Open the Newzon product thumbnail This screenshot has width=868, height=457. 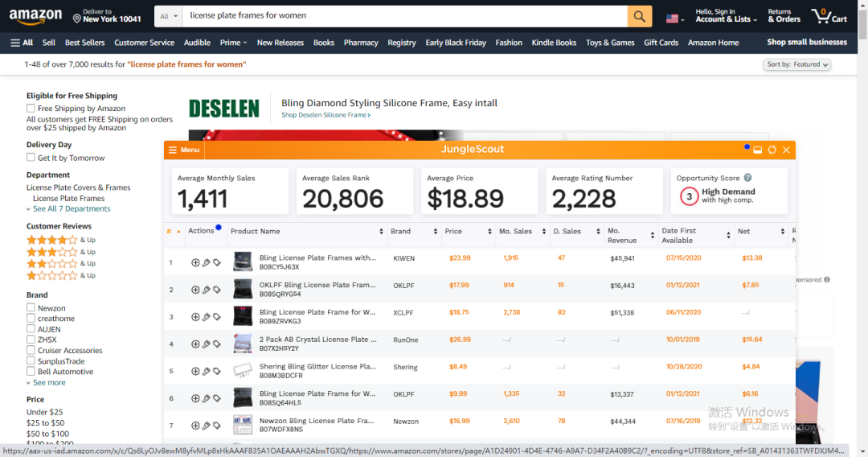tap(243, 425)
